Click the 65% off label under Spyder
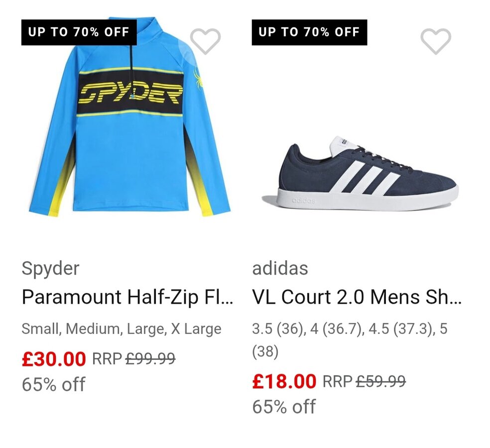 (x=54, y=384)
